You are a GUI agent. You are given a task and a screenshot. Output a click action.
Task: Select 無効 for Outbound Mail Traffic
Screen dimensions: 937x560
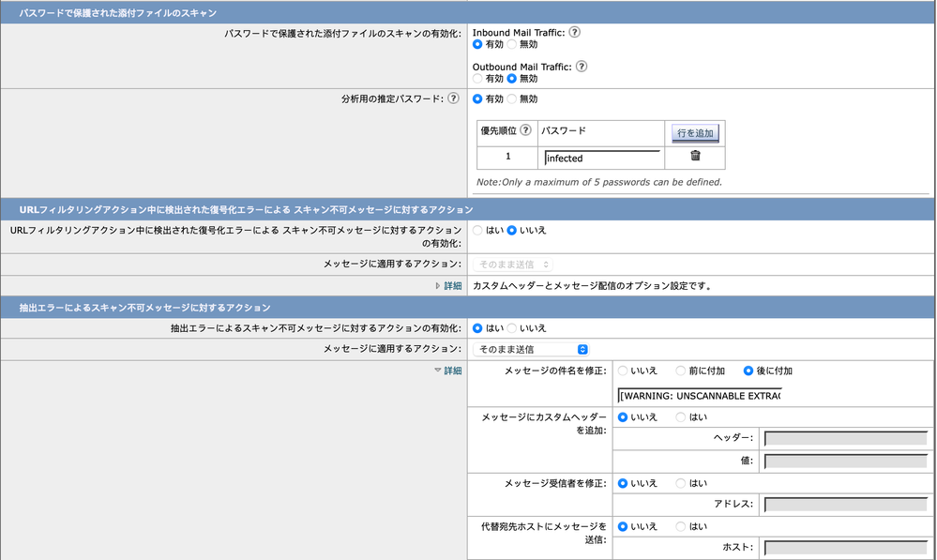tap(511, 78)
